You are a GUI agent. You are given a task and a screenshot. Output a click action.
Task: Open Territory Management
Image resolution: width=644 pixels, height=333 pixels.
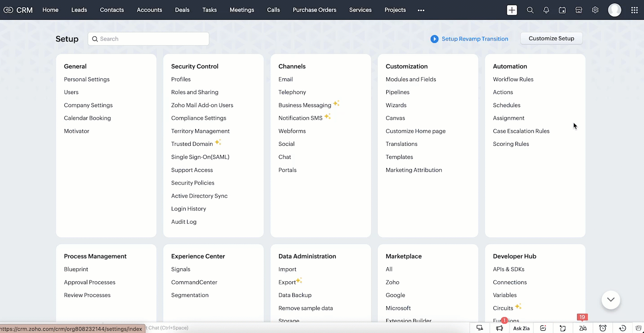click(201, 131)
